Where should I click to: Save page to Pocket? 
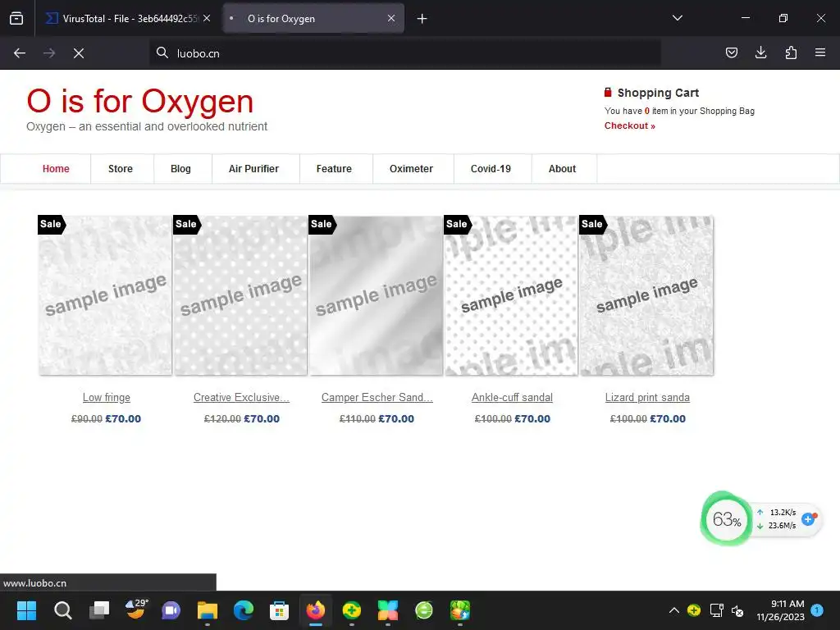(x=732, y=52)
